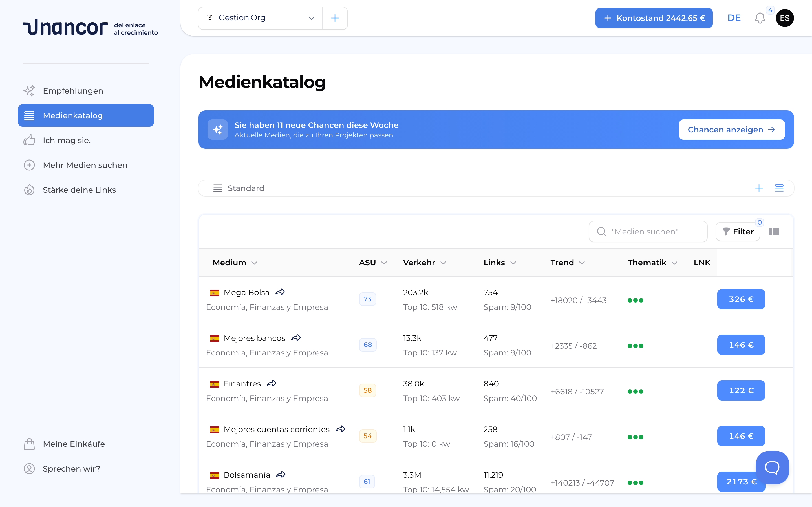
Task: Expand the Thematik column dropdown
Action: pos(674,263)
